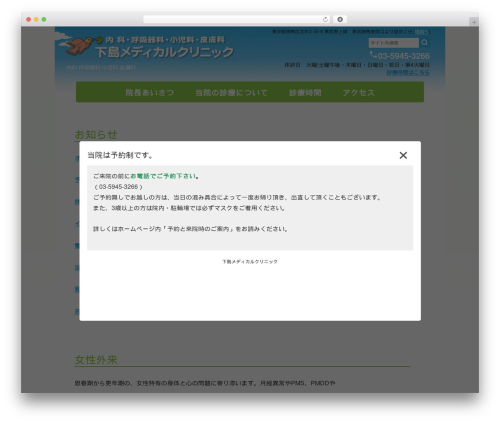The width and height of the screenshot is (500, 423).
Task: Open 当院の診療について menu item
Action: coord(231,93)
